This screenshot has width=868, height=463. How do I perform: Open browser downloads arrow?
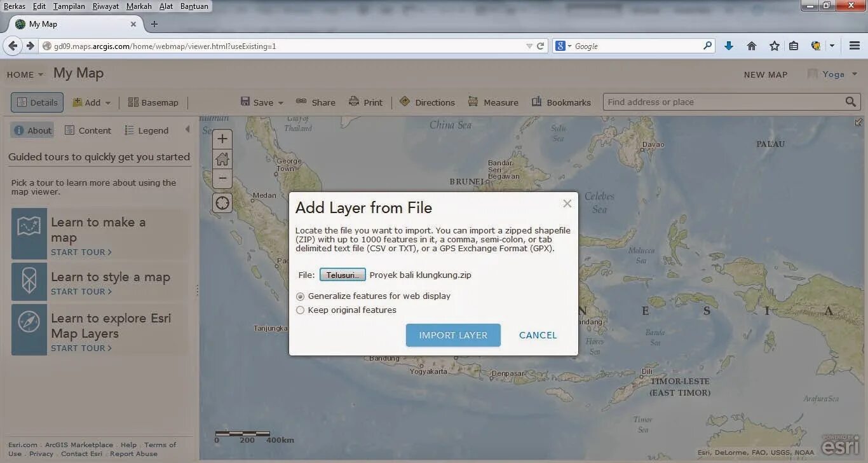729,46
